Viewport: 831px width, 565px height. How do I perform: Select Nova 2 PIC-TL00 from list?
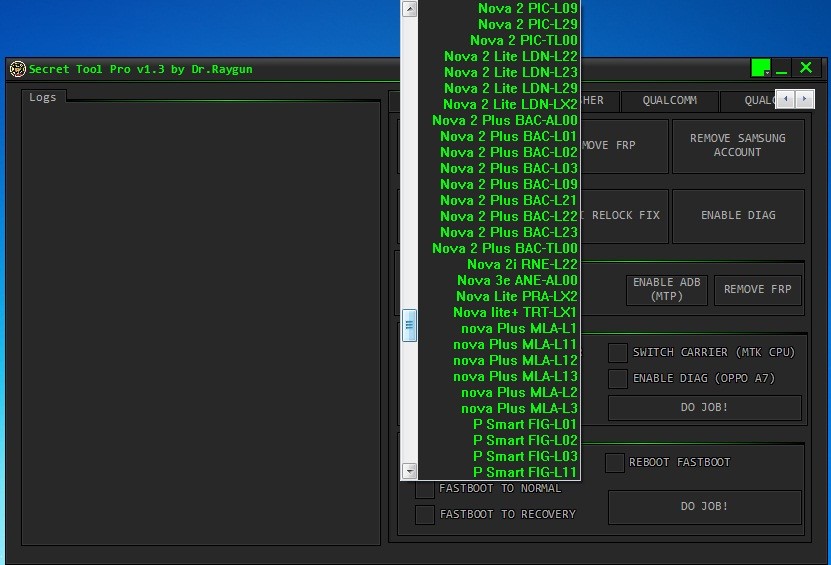pyautogui.click(x=499, y=40)
